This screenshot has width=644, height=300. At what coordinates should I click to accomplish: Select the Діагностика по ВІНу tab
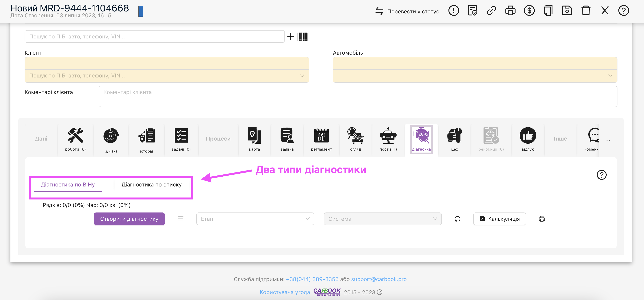[68, 184]
